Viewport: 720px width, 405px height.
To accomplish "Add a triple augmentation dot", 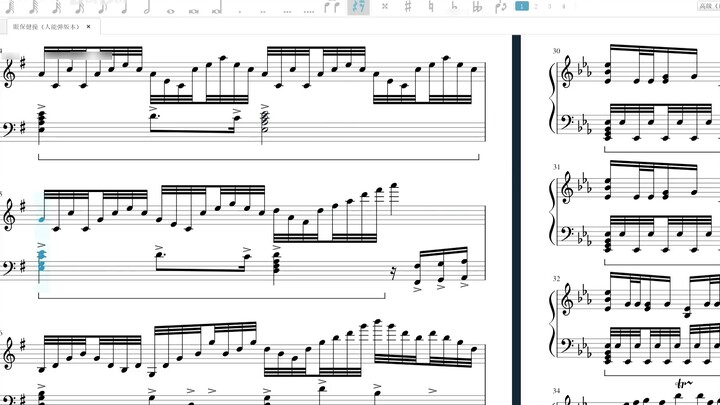I will click(287, 11).
